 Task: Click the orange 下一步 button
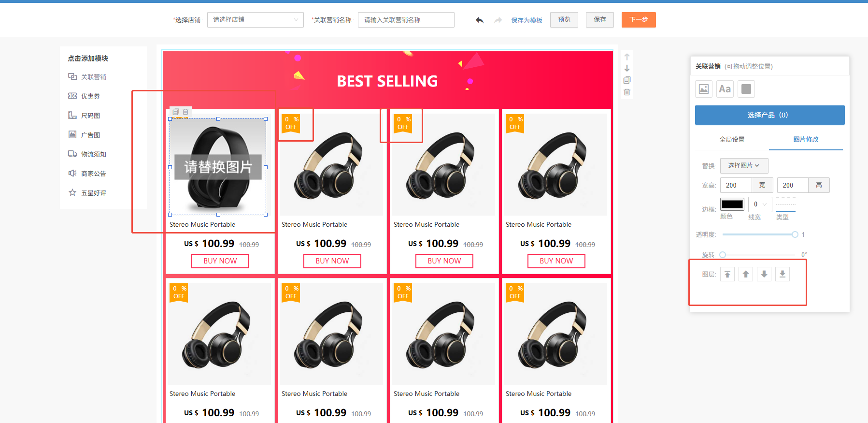tap(639, 20)
